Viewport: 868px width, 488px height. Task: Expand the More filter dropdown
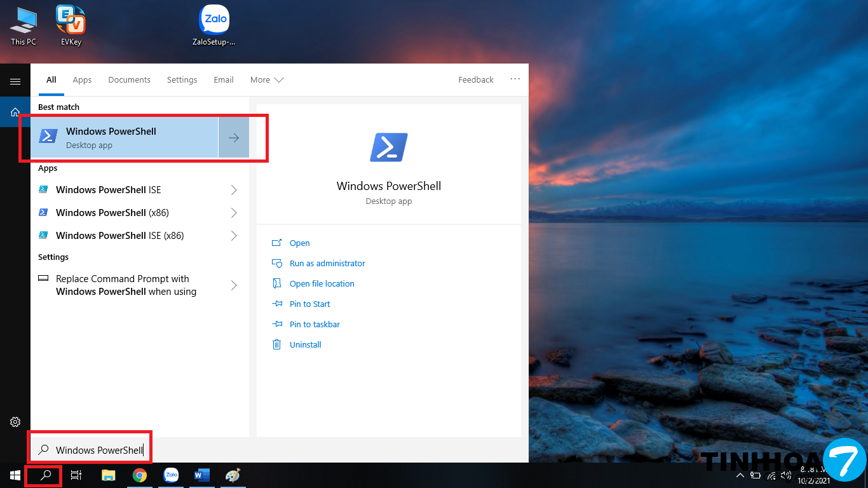[x=267, y=80]
